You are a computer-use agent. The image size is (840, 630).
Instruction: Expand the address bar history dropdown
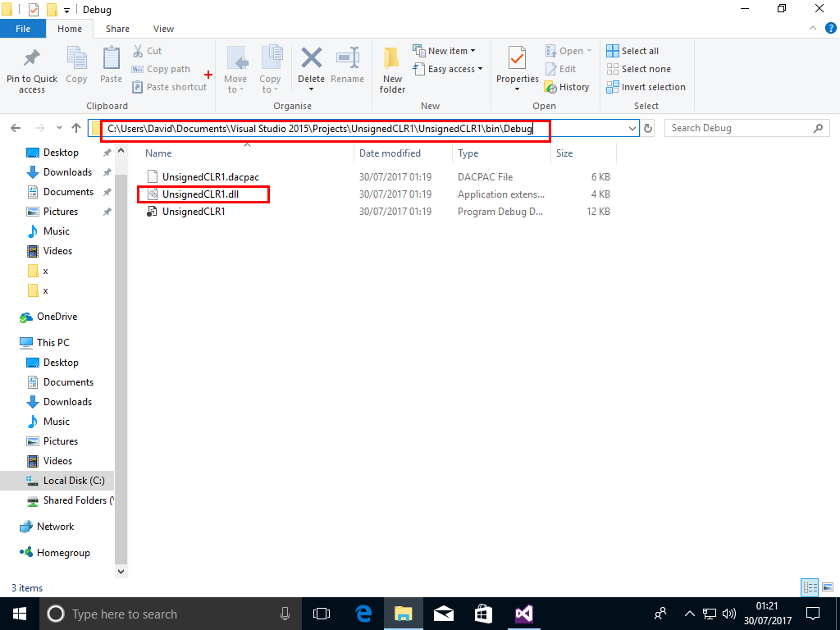(x=632, y=129)
